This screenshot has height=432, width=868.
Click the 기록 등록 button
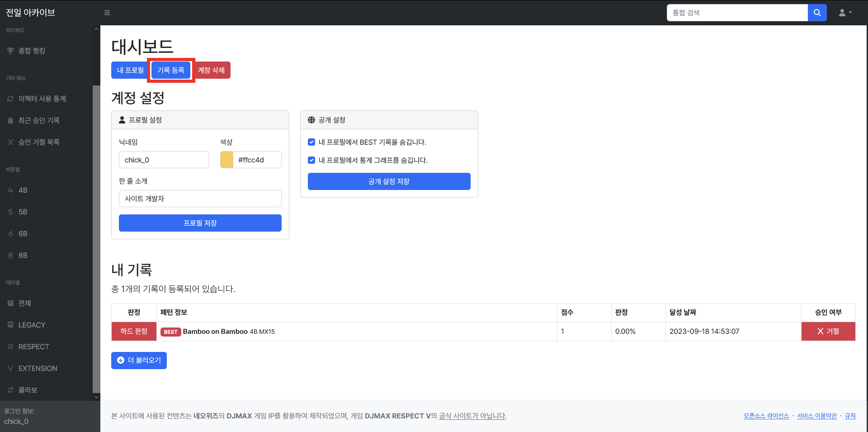pos(171,70)
